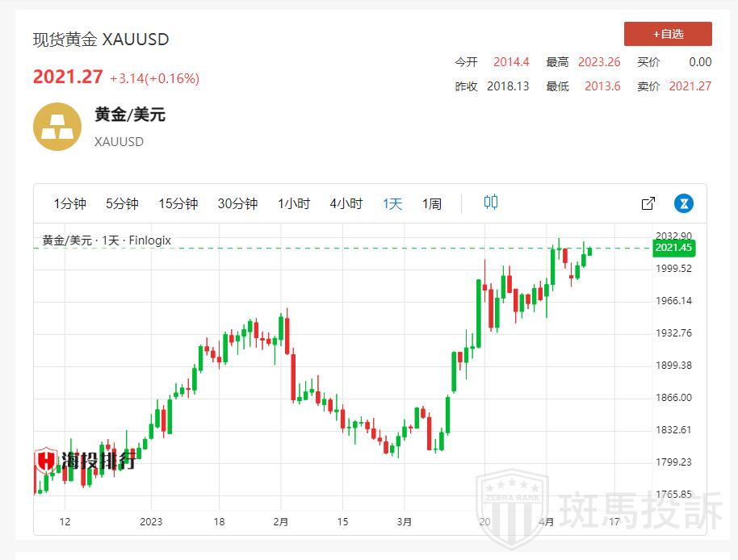Viewport: 738px width, 560px height.
Task: Select the 5分钟 interval
Action: 122,203
